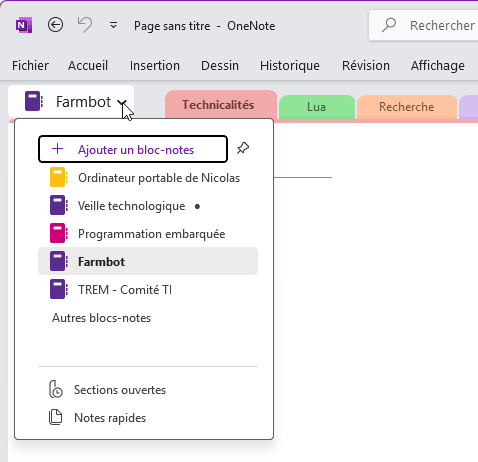Undo the last action
The width and height of the screenshot is (478, 462).
[x=85, y=25]
